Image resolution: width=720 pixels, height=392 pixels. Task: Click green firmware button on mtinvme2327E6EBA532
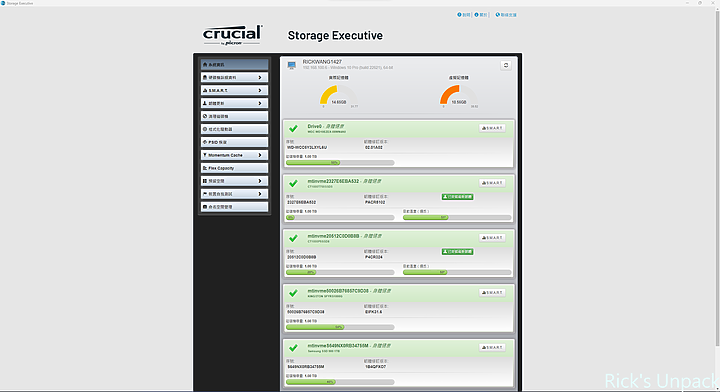click(x=457, y=197)
